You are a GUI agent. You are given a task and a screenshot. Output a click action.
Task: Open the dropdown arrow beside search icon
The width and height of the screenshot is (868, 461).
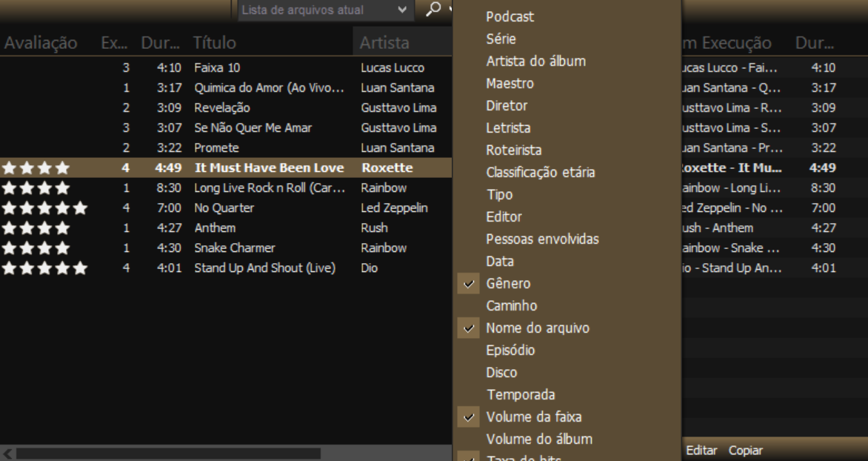[x=450, y=9]
